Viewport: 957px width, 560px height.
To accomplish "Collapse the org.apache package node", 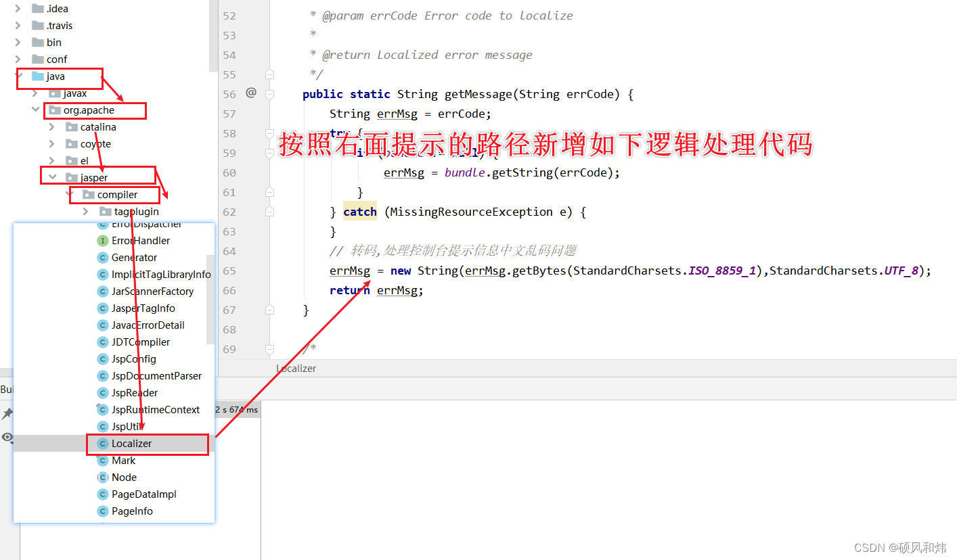I will pos(35,110).
